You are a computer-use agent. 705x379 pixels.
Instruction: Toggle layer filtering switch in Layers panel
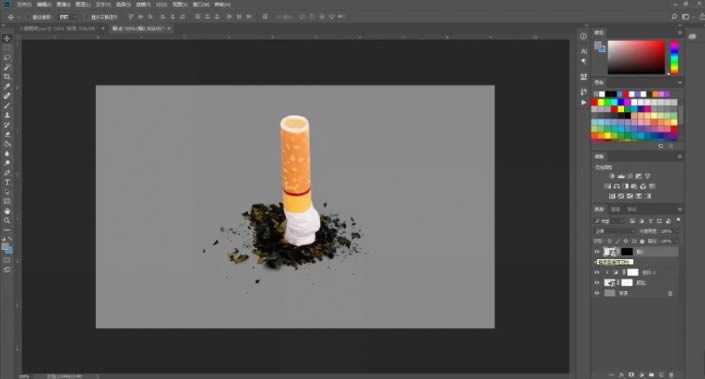(678, 220)
